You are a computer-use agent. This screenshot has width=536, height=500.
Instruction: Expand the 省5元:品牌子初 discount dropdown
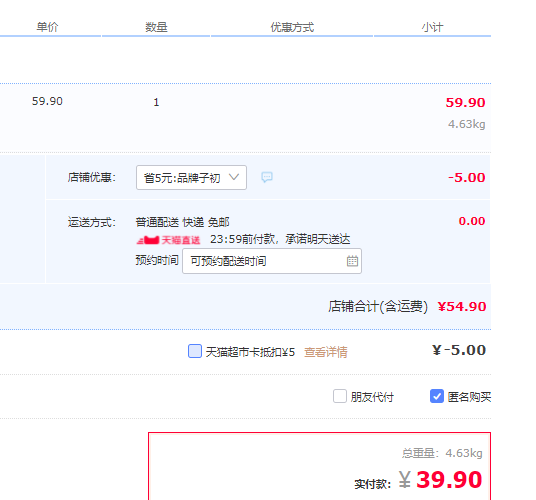[191, 177]
